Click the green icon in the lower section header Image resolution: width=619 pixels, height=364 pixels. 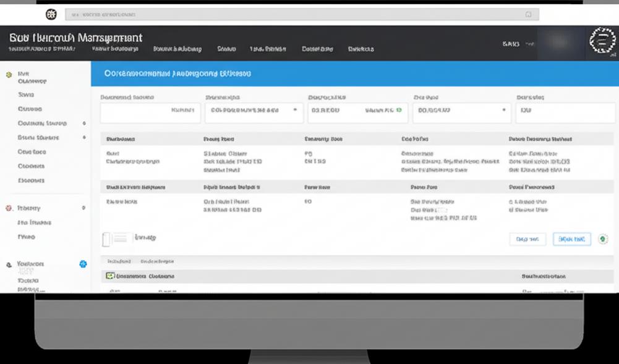click(110, 276)
